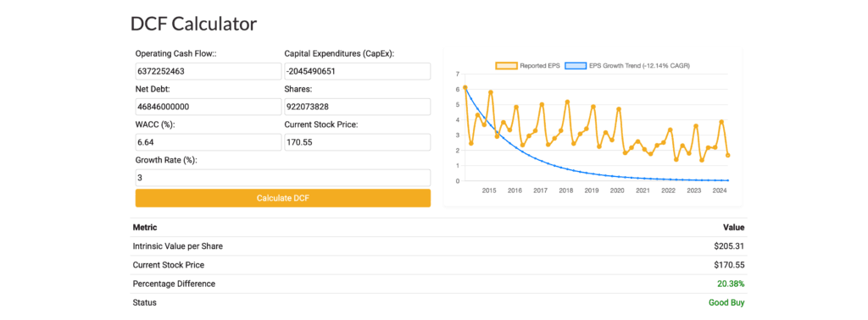
Task: Click the 20.38% value
Action: click(x=731, y=284)
